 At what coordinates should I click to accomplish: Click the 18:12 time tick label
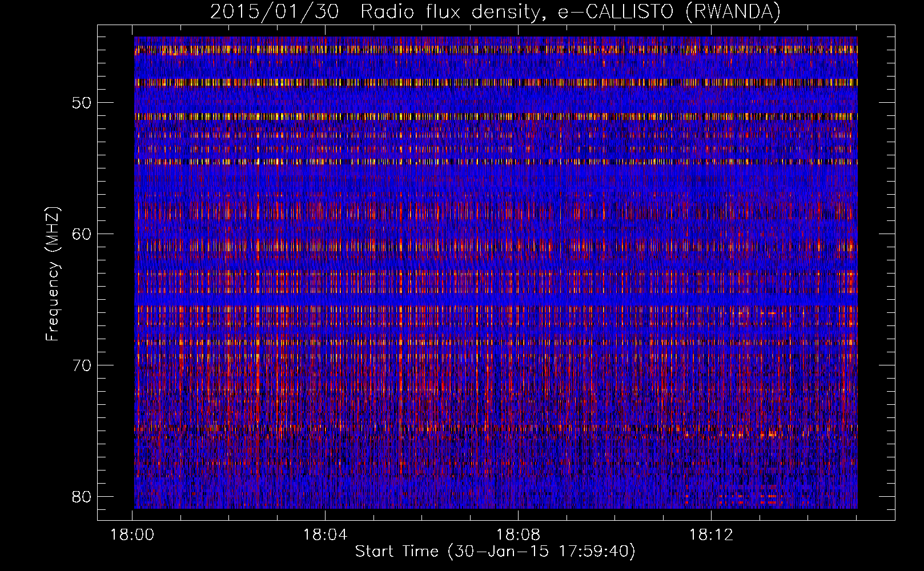pyautogui.click(x=711, y=535)
